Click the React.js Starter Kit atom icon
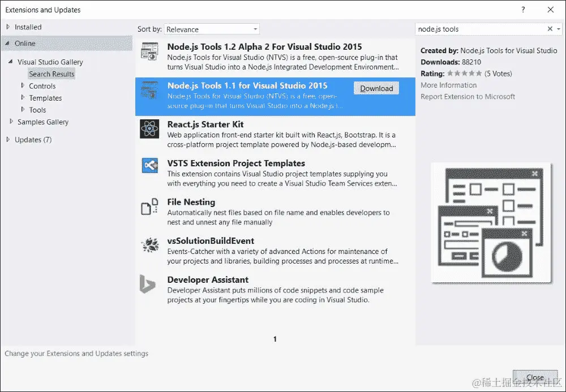 click(x=149, y=129)
